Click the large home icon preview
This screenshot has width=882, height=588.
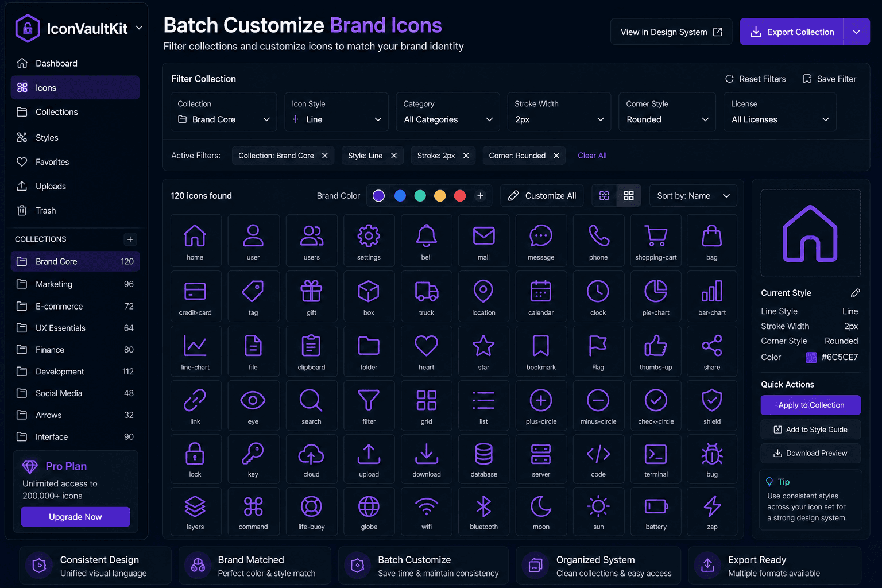pos(810,233)
